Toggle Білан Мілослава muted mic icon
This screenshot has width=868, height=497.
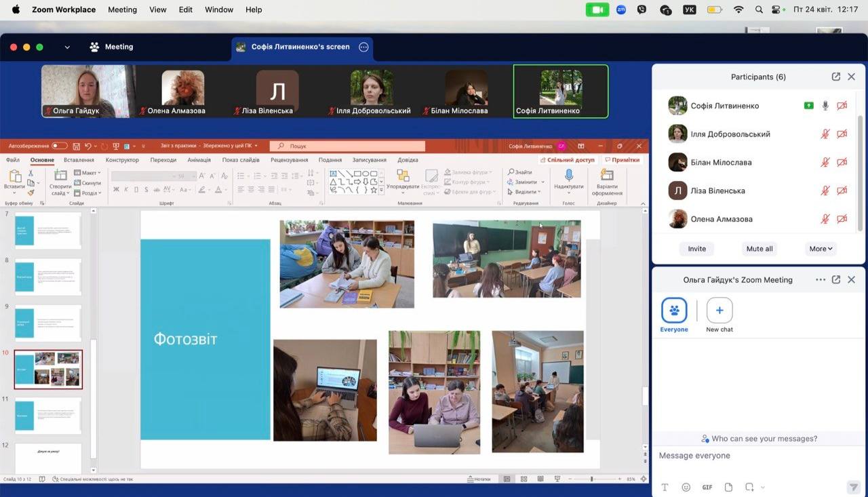825,162
